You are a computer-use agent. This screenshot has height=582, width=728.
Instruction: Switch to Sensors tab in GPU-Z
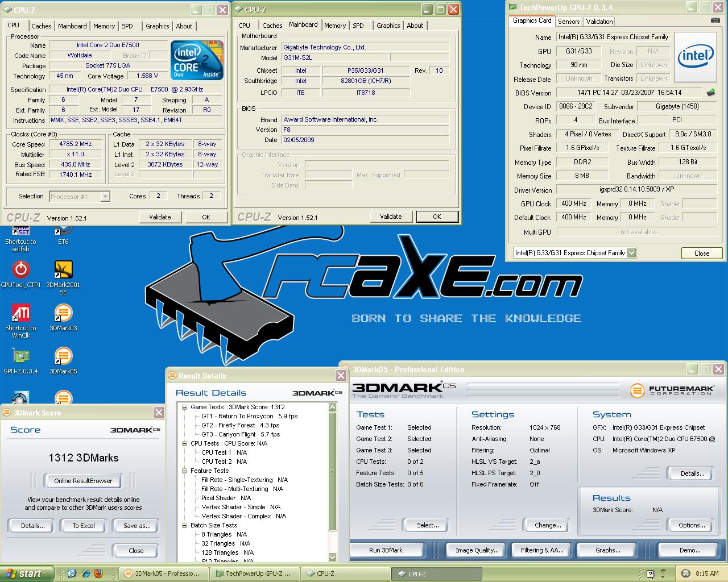(569, 22)
